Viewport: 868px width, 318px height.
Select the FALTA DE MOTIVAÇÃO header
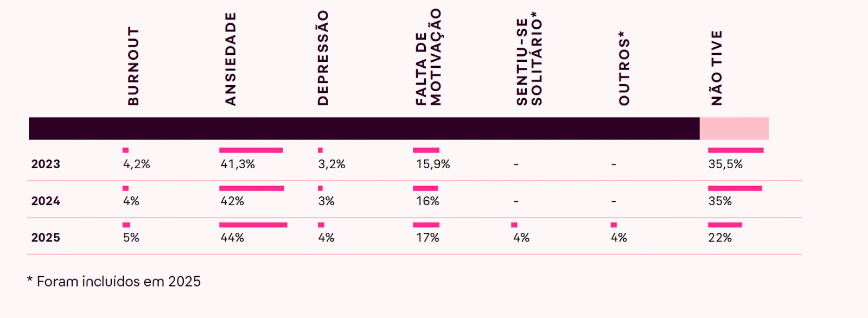[x=429, y=57]
